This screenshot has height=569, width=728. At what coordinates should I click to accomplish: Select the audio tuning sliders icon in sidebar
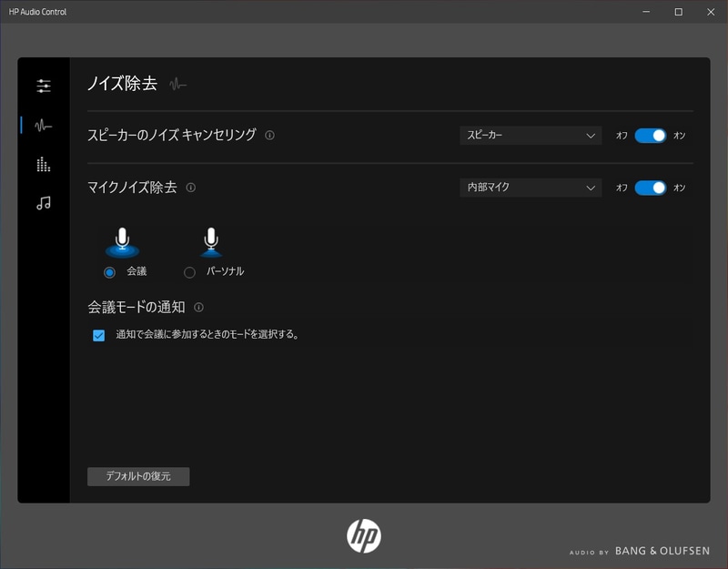point(43,86)
